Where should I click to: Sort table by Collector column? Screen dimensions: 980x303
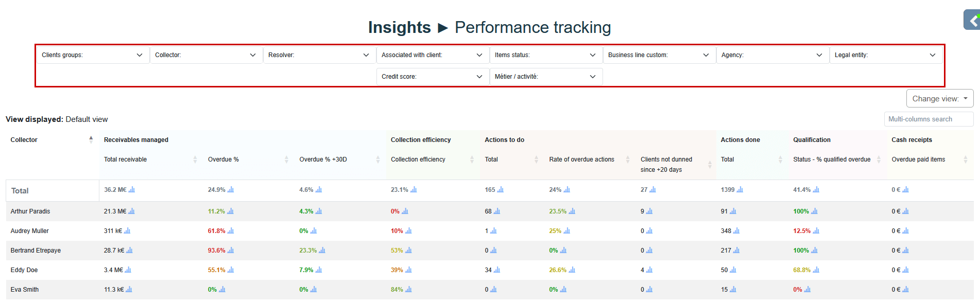point(91,139)
